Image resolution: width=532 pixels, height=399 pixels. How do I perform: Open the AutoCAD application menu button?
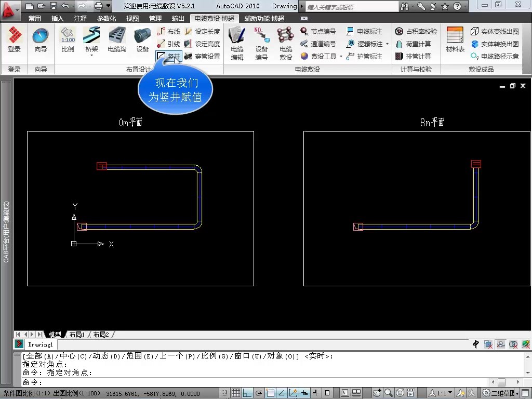[x=10, y=10]
